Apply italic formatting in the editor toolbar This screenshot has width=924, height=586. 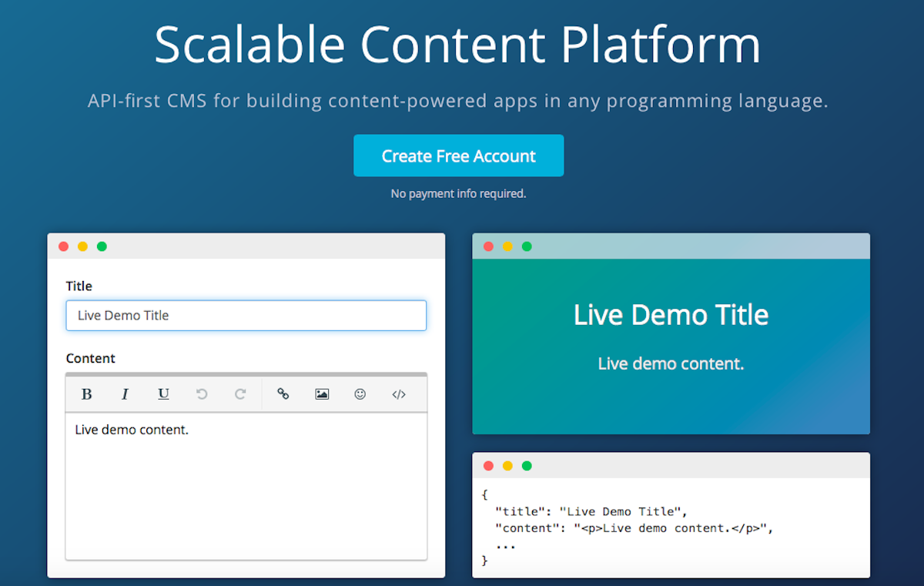point(125,394)
